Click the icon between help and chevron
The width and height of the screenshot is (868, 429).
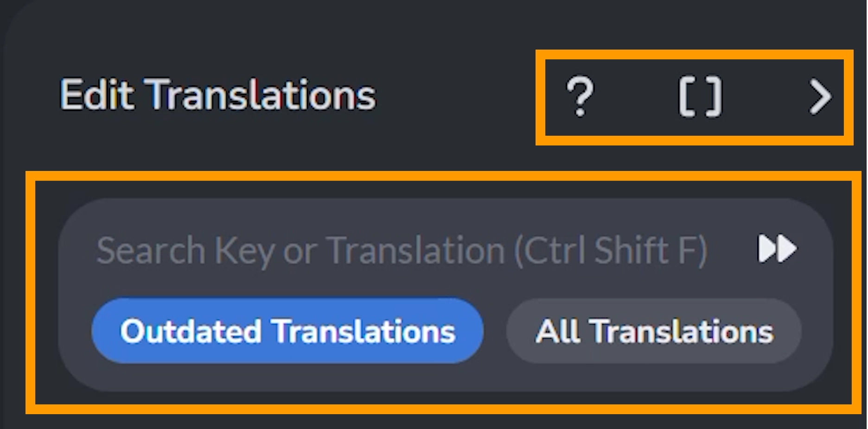(x=700, y=96)
